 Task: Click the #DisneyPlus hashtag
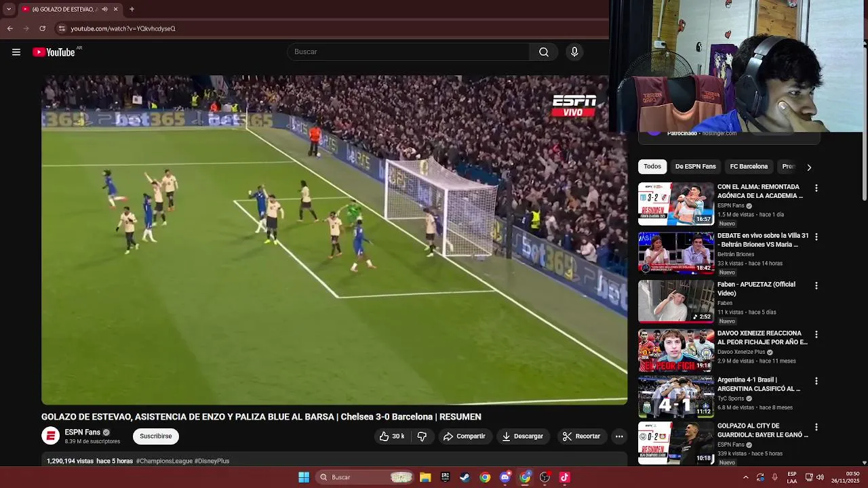[x=212, y=461]
